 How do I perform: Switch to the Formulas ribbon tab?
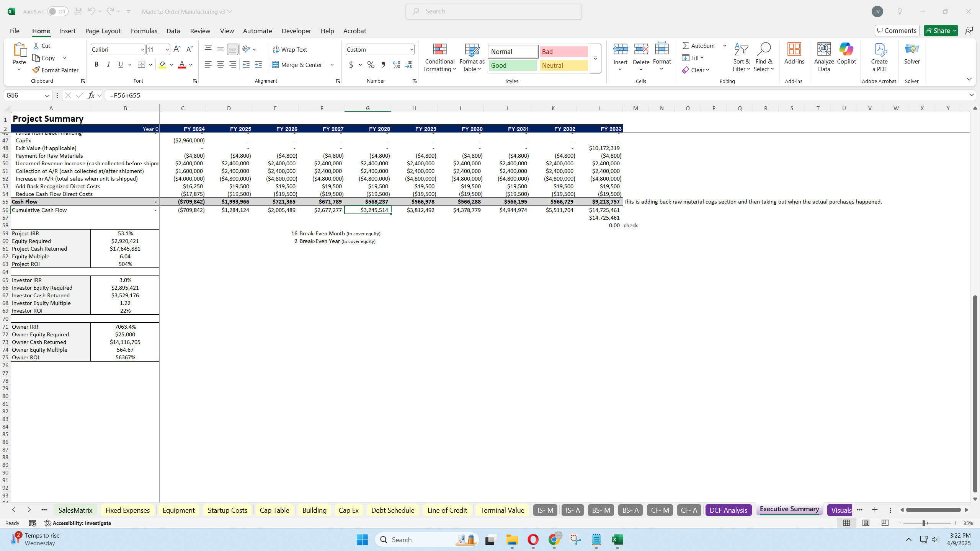[x=144, y=31]
